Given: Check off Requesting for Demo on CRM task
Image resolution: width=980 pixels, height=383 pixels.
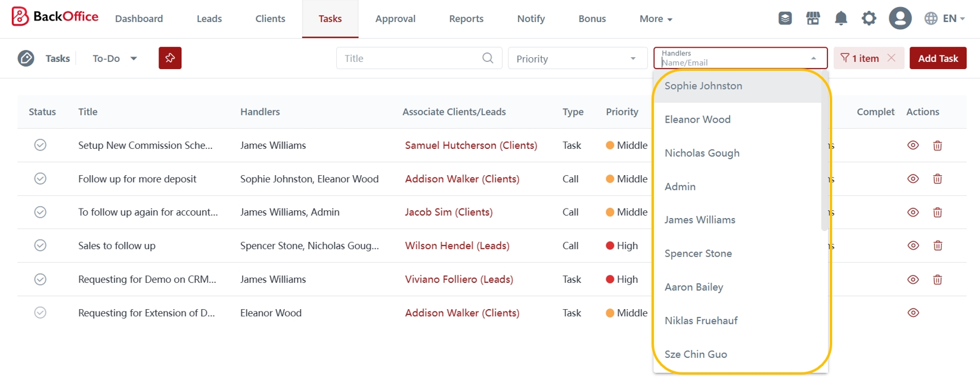Looking at the screenshot, I should point(40,279).
